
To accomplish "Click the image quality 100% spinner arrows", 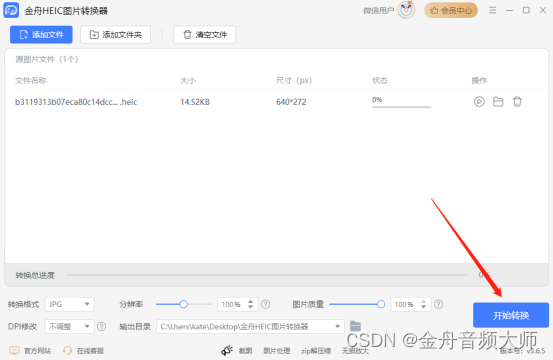I will [424, 304].
